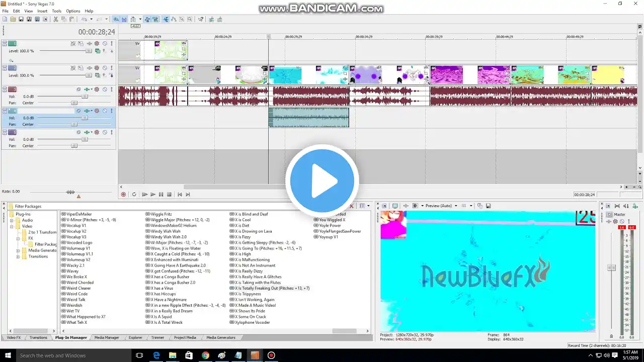Toggle Bypass Motion Blur on track 1

click(72, 44)
